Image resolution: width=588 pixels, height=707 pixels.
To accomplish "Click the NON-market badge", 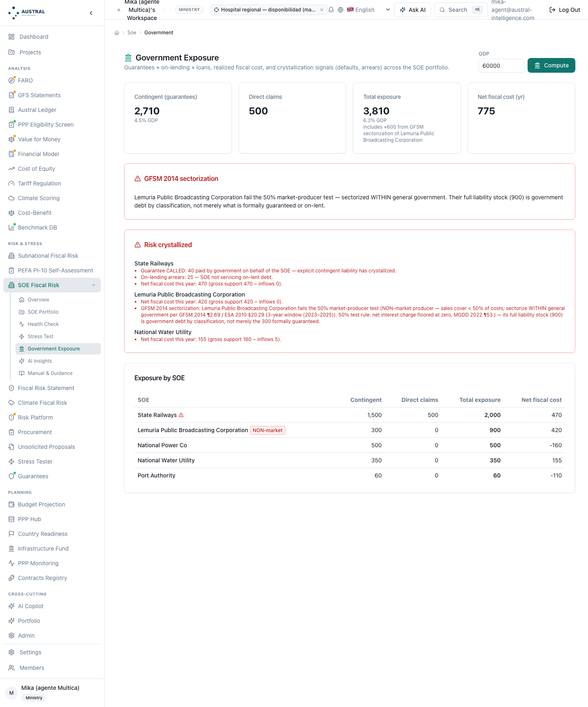I will tap(267, 430).
